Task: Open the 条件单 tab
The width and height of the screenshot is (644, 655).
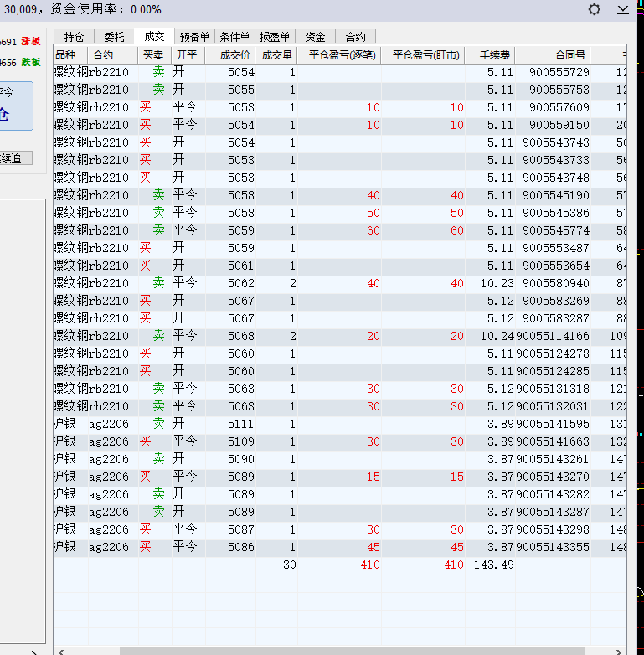Action: pyautogui.click(x=234, y=37)
